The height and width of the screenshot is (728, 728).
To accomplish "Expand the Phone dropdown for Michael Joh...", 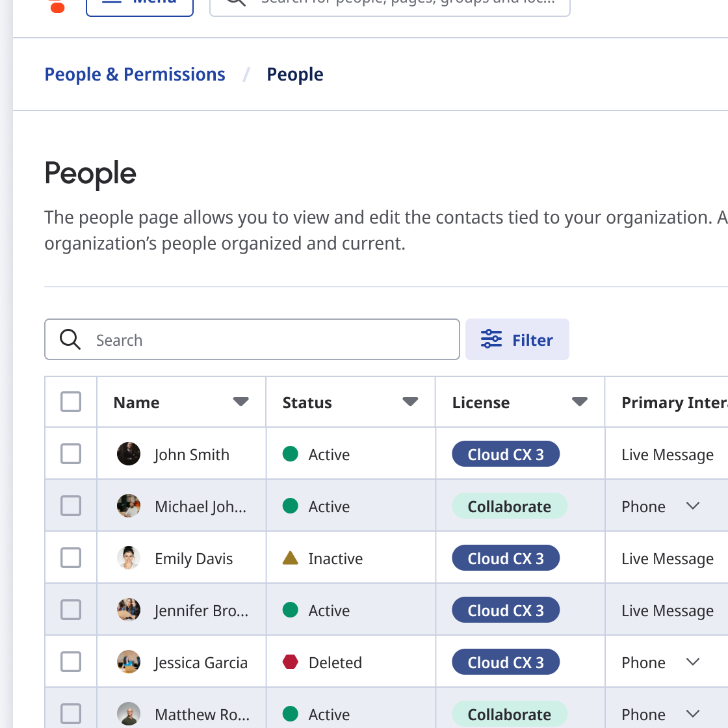I will tap(693, 506).
